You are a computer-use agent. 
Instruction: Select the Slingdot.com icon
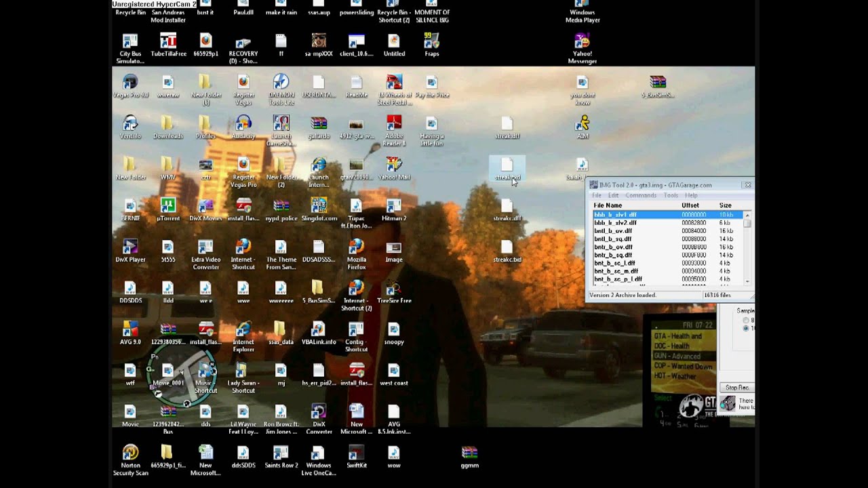[x=319, y=209]
